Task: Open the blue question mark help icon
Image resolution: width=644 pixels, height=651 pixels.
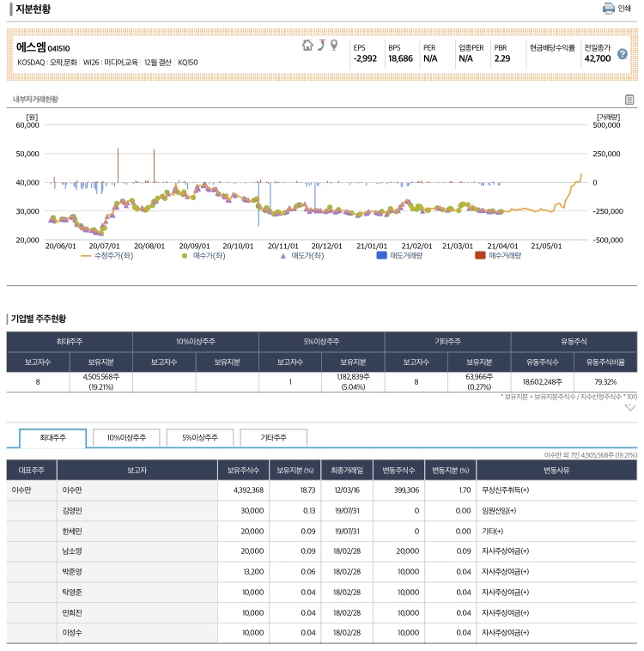Action: click(x=623, y=54)
